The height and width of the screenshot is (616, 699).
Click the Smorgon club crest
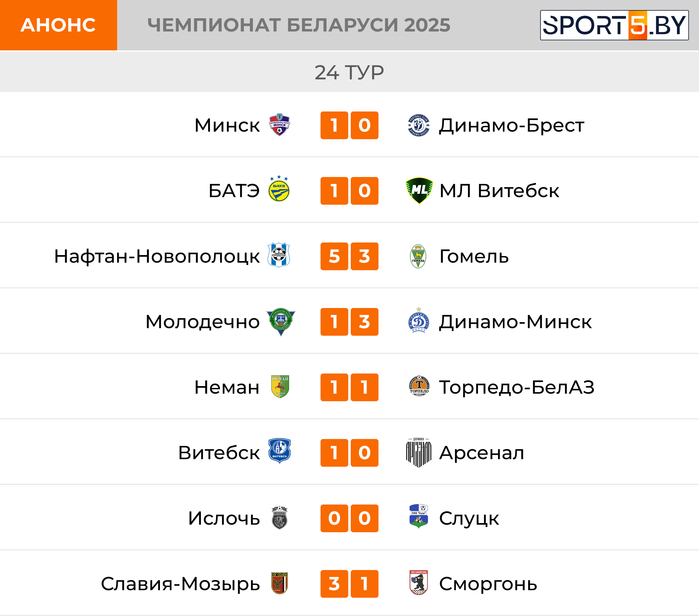418,583
